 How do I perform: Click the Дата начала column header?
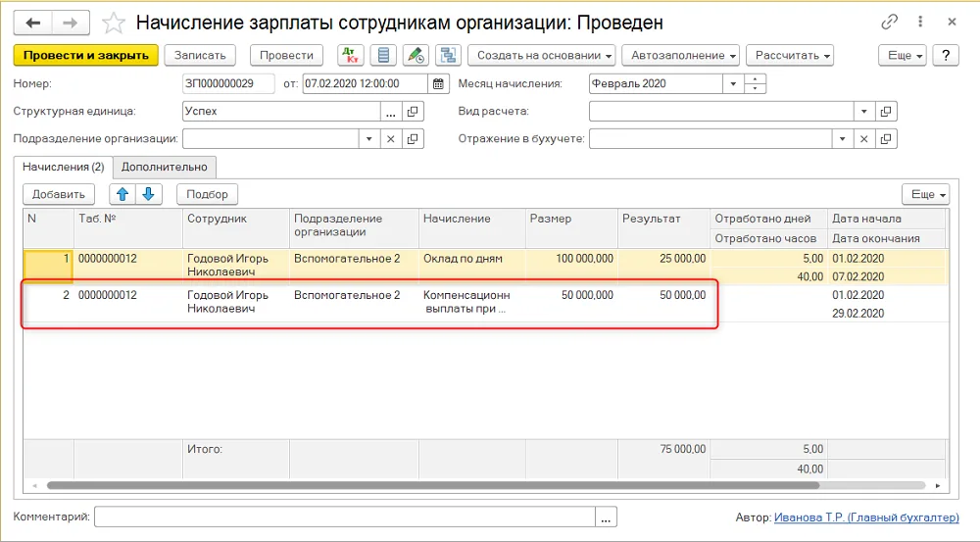(x=886, y=219)
